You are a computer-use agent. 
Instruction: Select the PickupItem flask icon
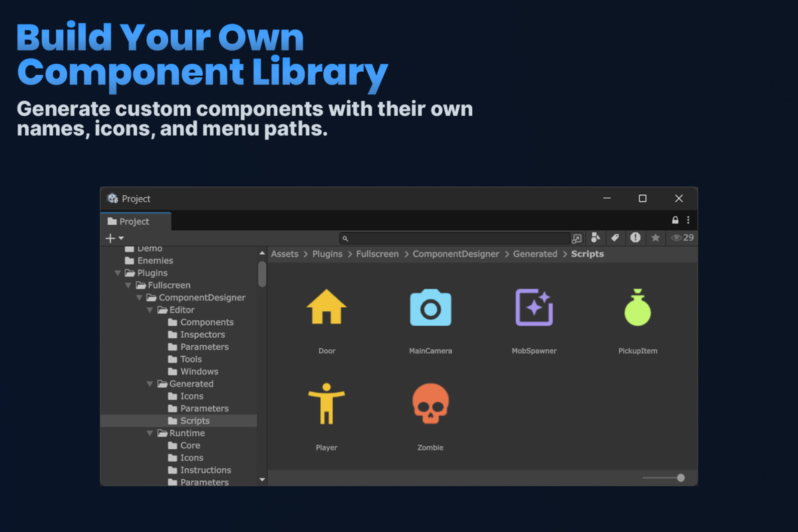(638, 307)
